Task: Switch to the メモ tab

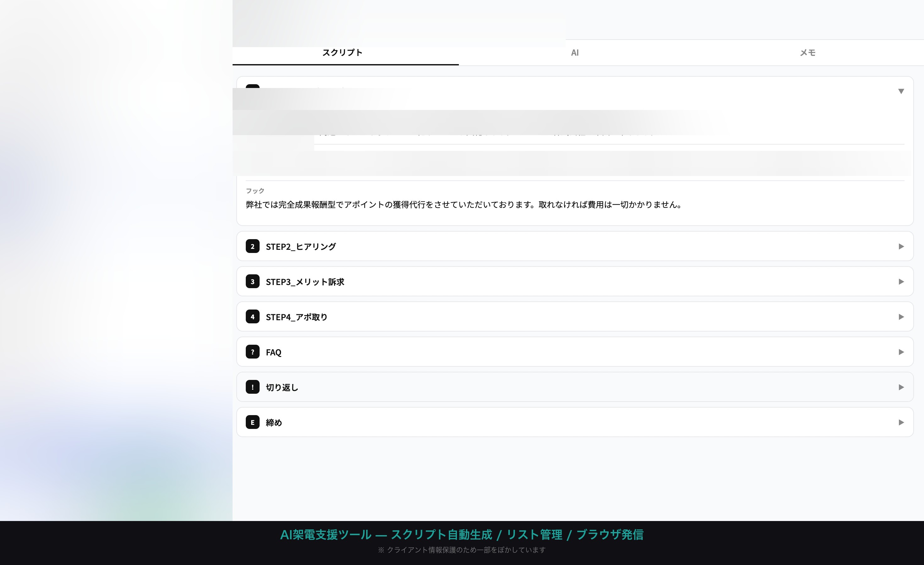Action: point(807,53)
